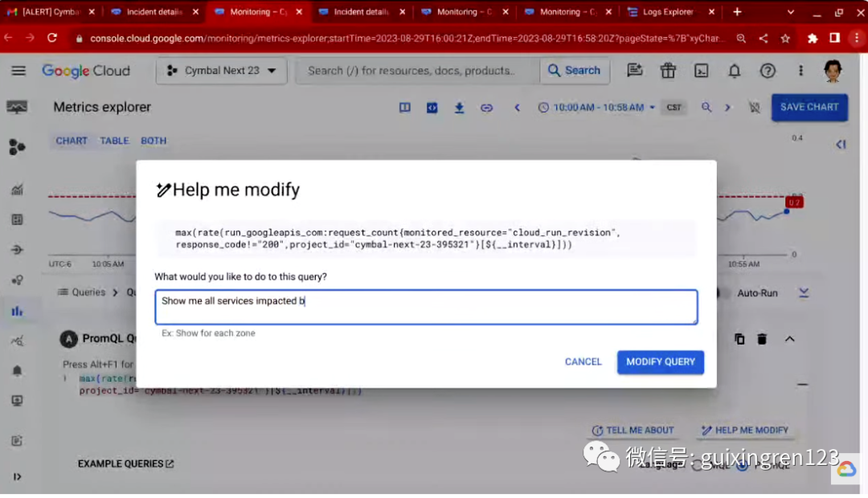This screenshot has width=868, height=498.
Task: Click the MODIFY QUERY button
Action: click(661, 362)
